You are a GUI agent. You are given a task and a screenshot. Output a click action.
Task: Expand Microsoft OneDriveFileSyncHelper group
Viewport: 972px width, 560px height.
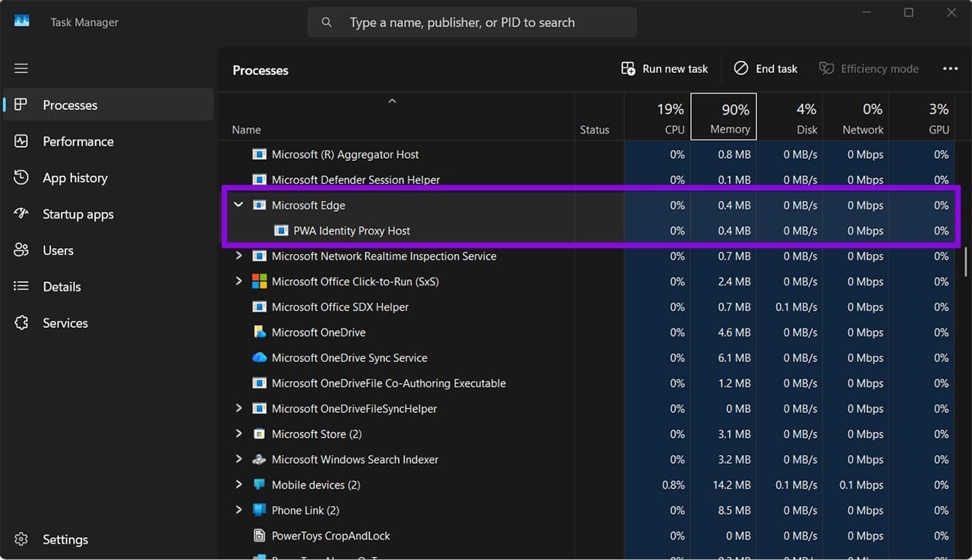238,408
